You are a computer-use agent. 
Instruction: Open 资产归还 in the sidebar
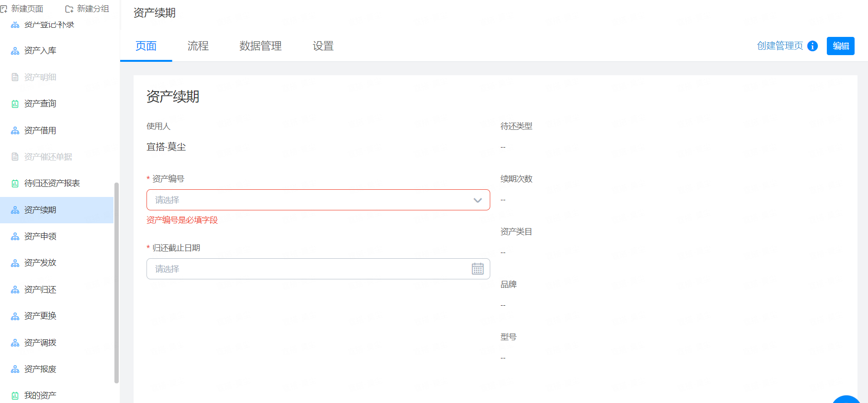[x=40, y=289]
